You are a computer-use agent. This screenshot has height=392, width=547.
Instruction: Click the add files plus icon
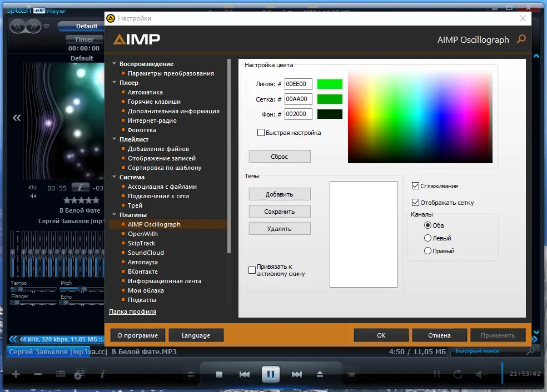pos(16,374)
